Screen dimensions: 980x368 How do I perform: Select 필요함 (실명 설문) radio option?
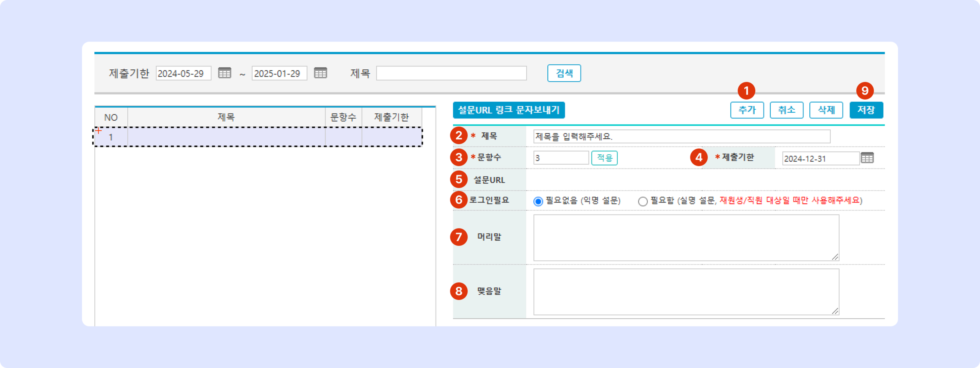[x=642, y=201]
